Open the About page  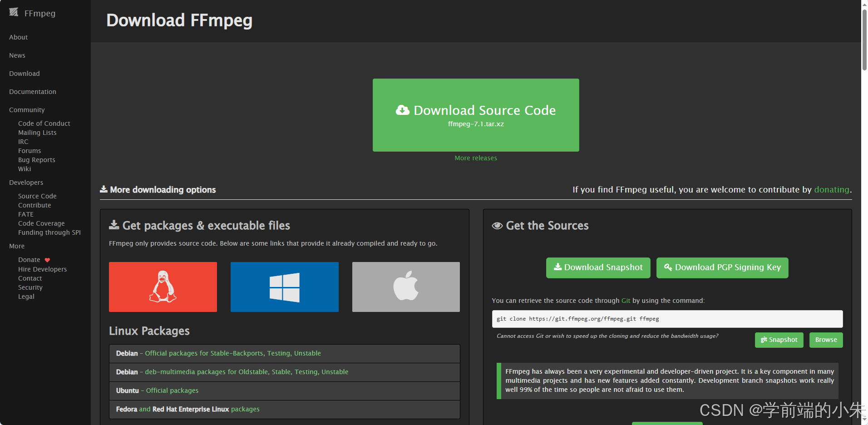[19, 37]
